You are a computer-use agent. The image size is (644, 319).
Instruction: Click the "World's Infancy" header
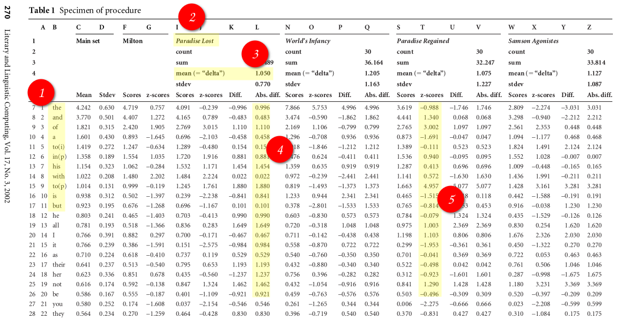pyautogui.click(x=308, y=41)
